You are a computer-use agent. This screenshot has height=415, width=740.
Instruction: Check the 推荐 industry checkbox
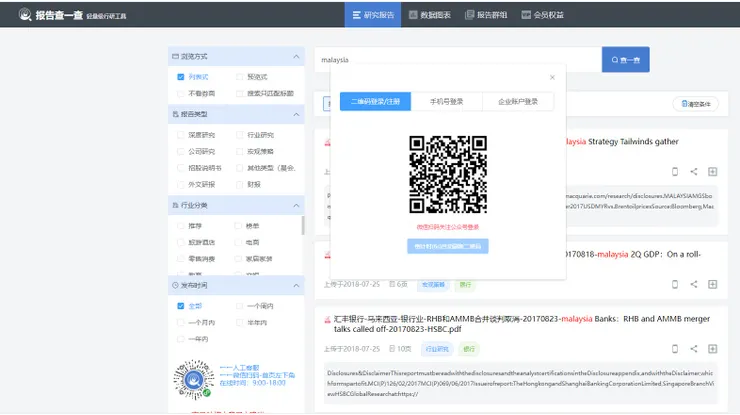click(x=180, y=226)
